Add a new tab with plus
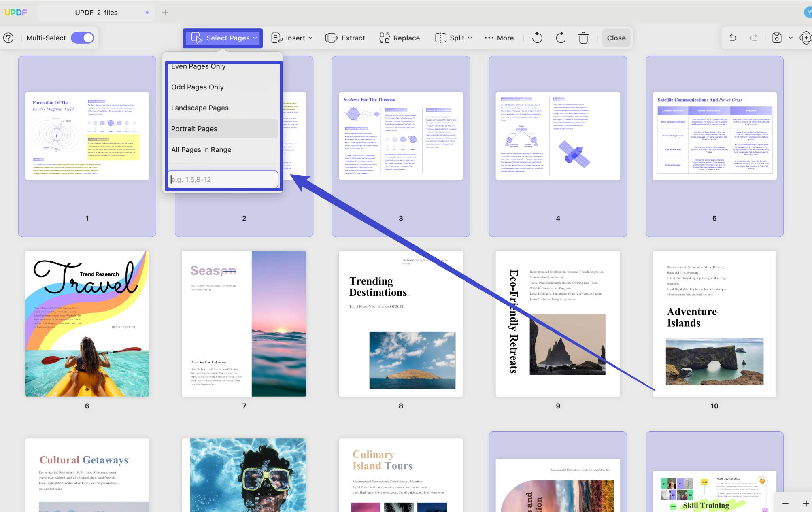The height and width of the screenshot is (512, 812). [x=166, y=13]
